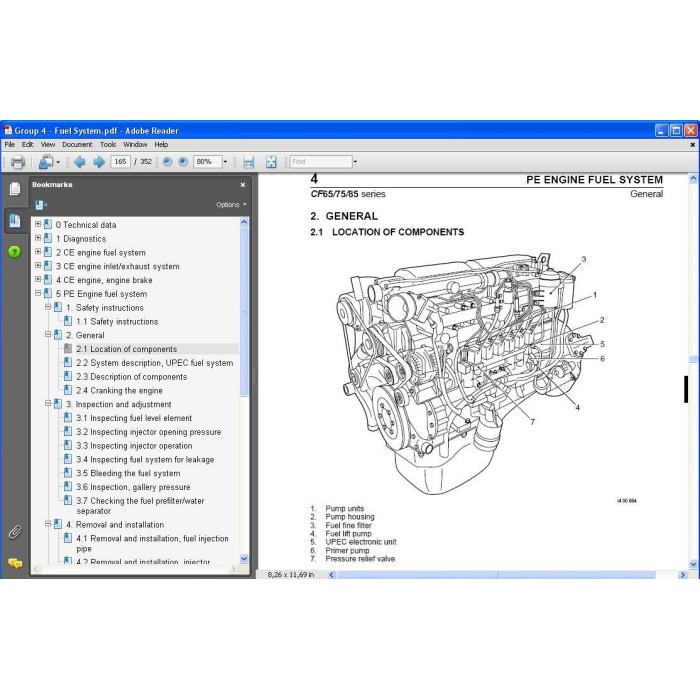Click the page size 8,26 x 11,69 in
Viewport: 700px width, 700px height.
[291, 575]
